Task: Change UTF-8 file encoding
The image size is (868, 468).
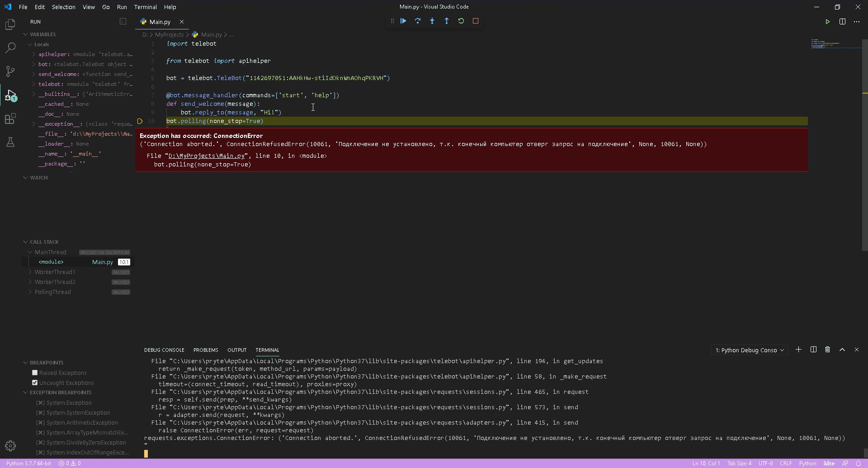Action: coord(765,463)
